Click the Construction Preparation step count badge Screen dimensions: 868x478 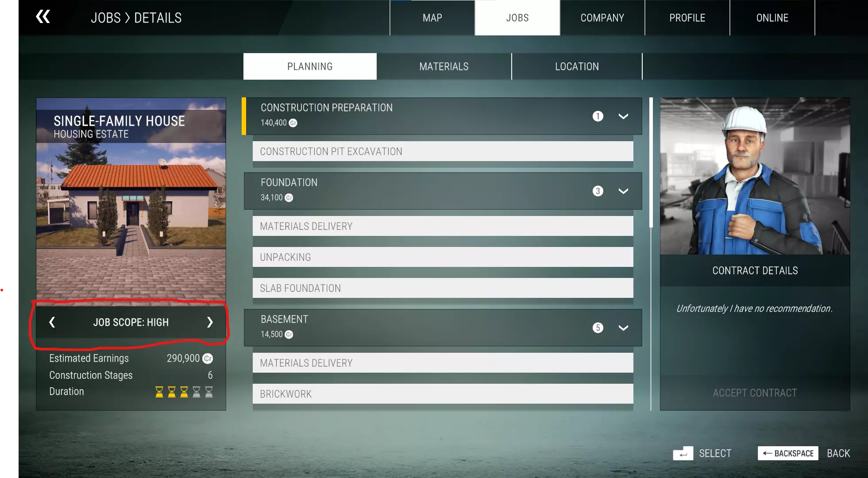tap(598, 116)
